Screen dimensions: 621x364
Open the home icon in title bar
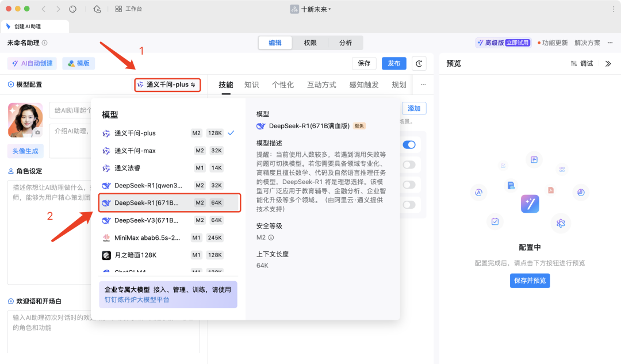click(97, 9)
